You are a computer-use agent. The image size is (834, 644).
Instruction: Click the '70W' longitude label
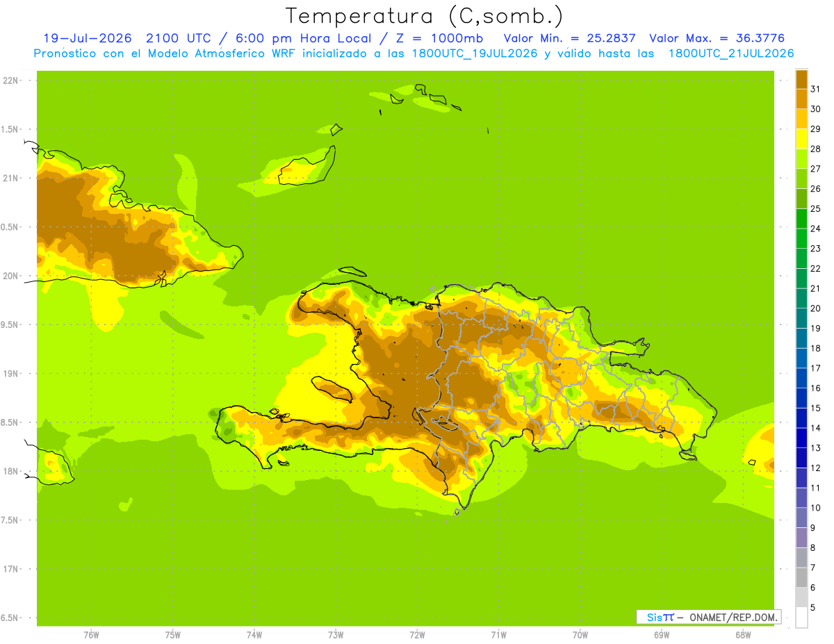[x=580, y=635]
